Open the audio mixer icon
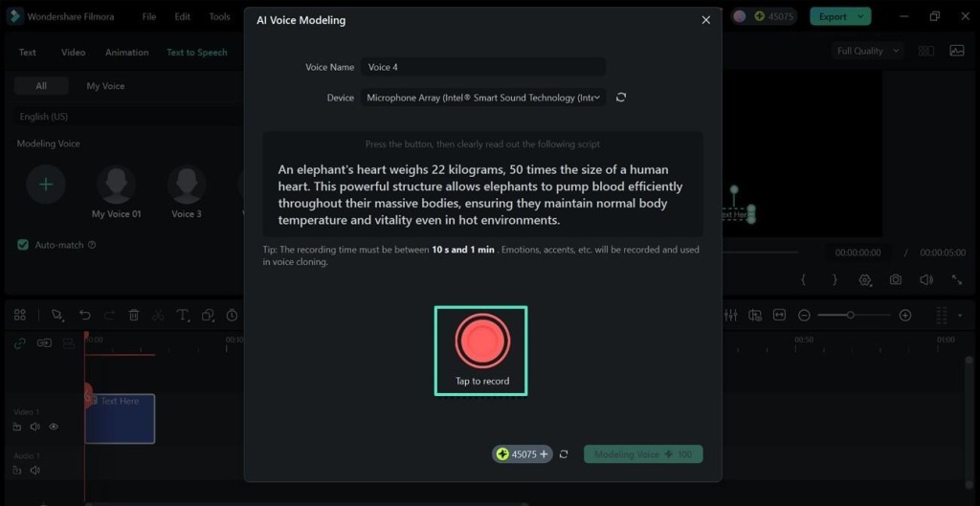 [x=731, y=315]
